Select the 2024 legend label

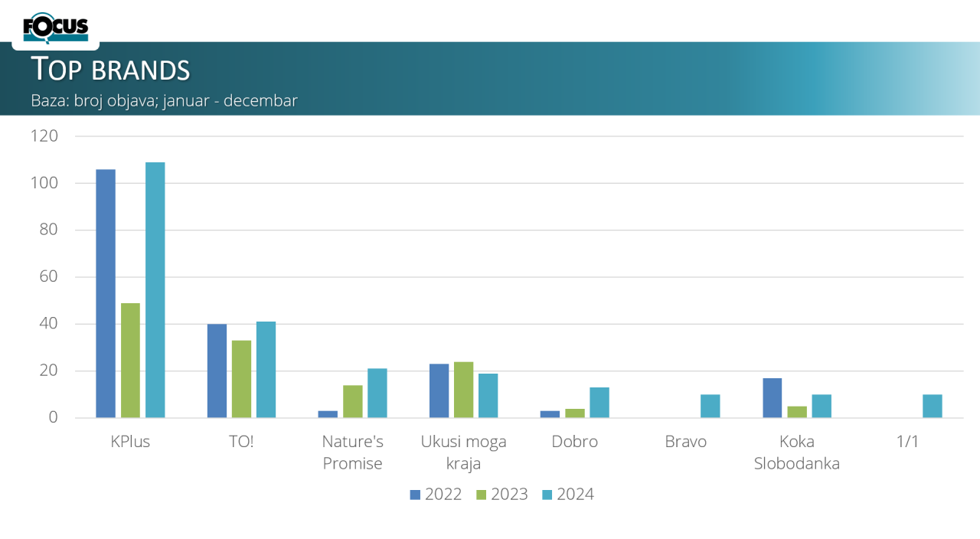[575, 495]
